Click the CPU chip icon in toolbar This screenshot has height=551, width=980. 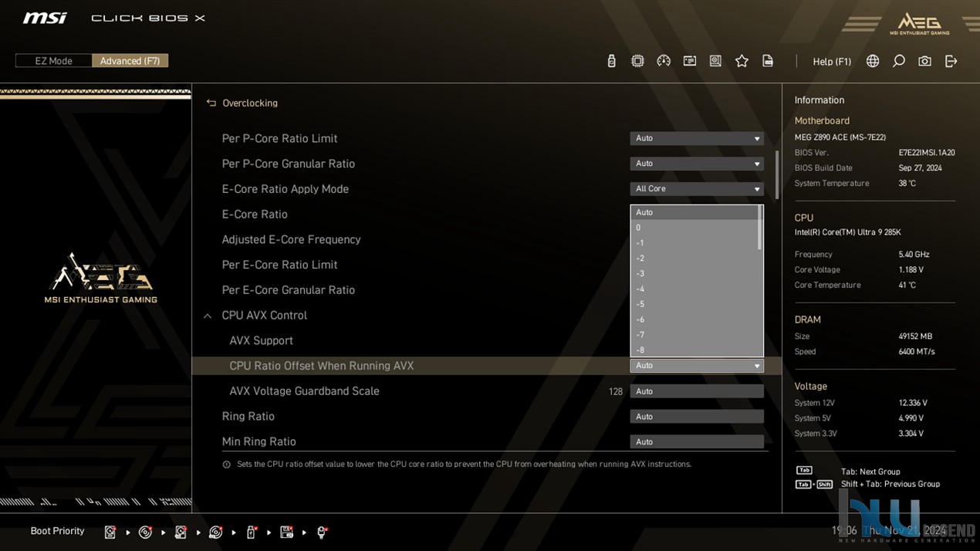(x=637, y=61)
